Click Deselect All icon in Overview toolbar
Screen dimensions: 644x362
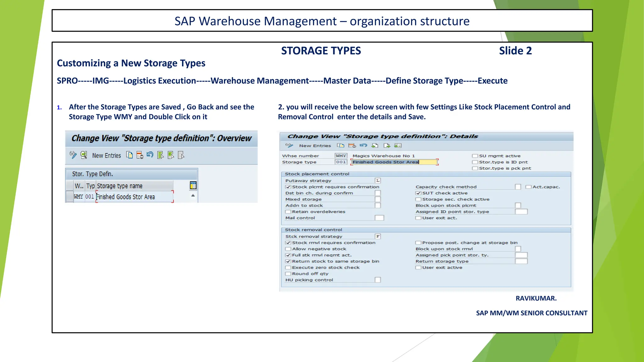181,155
